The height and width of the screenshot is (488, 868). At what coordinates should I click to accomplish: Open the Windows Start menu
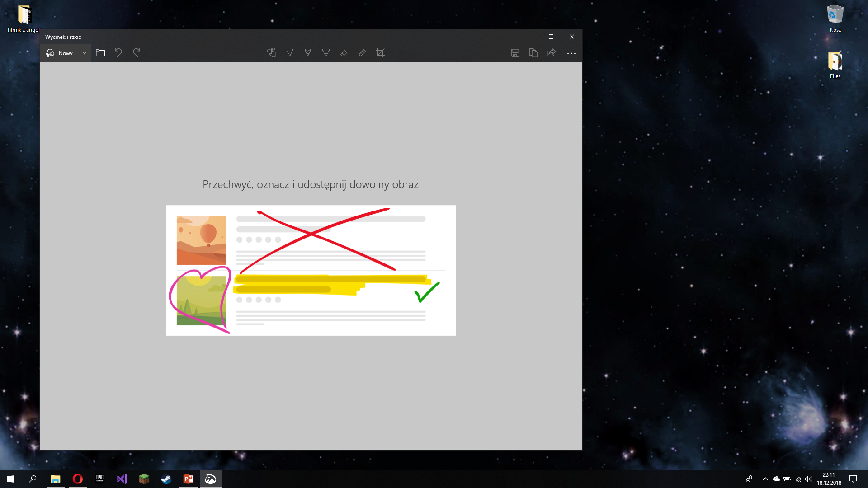click(x=10, y=479)
